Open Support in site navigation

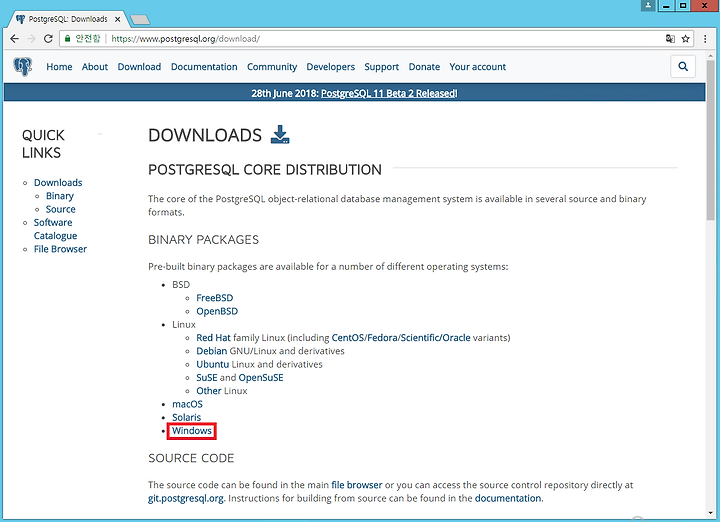point(382,67)
